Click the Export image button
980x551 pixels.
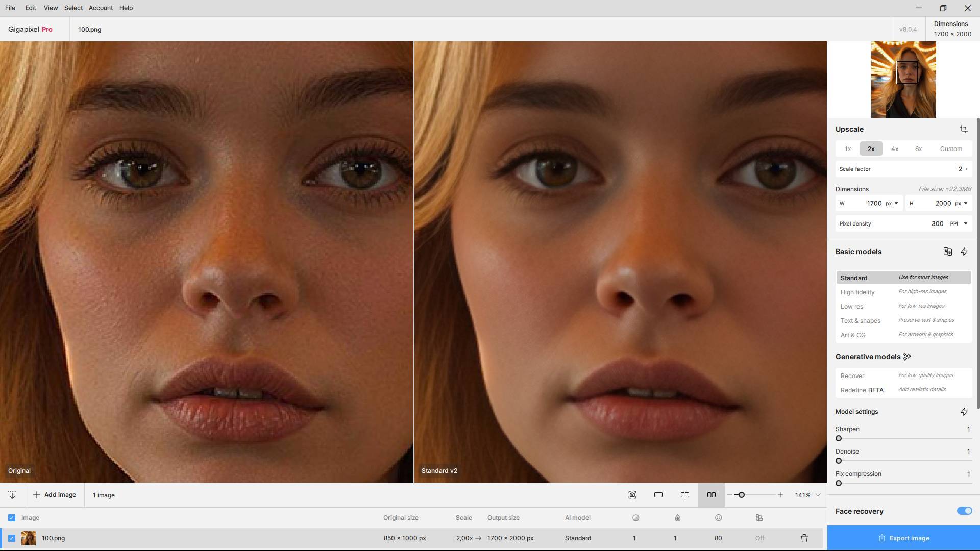903,538
